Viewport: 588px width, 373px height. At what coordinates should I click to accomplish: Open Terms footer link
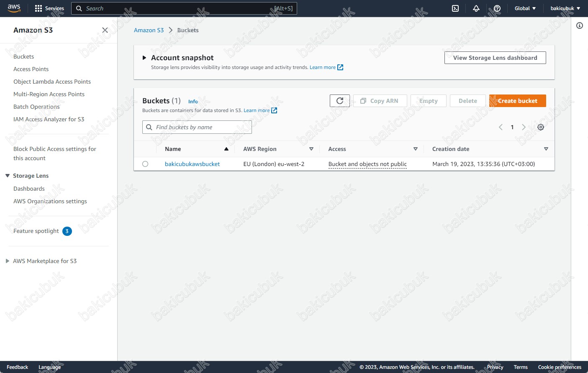[521, 367]
